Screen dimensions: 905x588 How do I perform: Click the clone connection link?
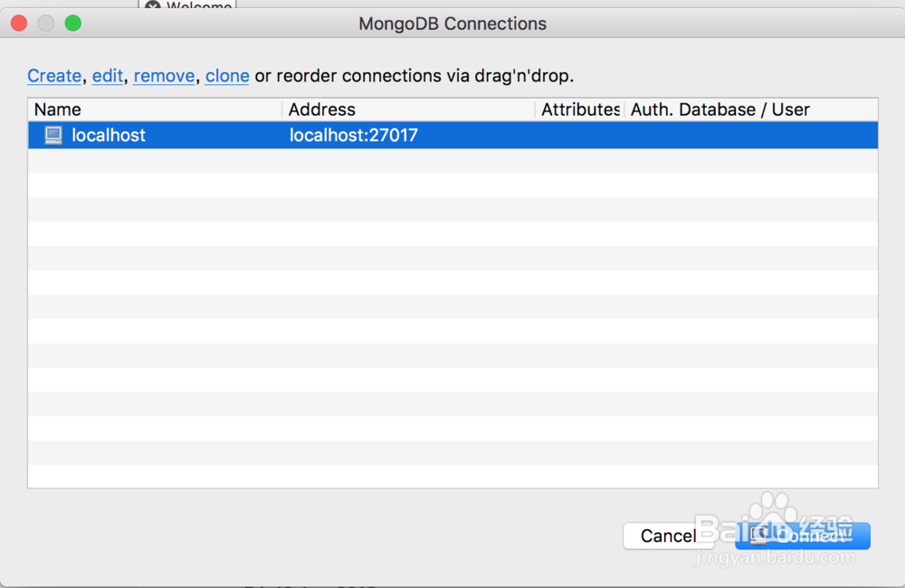click(226, 76)
